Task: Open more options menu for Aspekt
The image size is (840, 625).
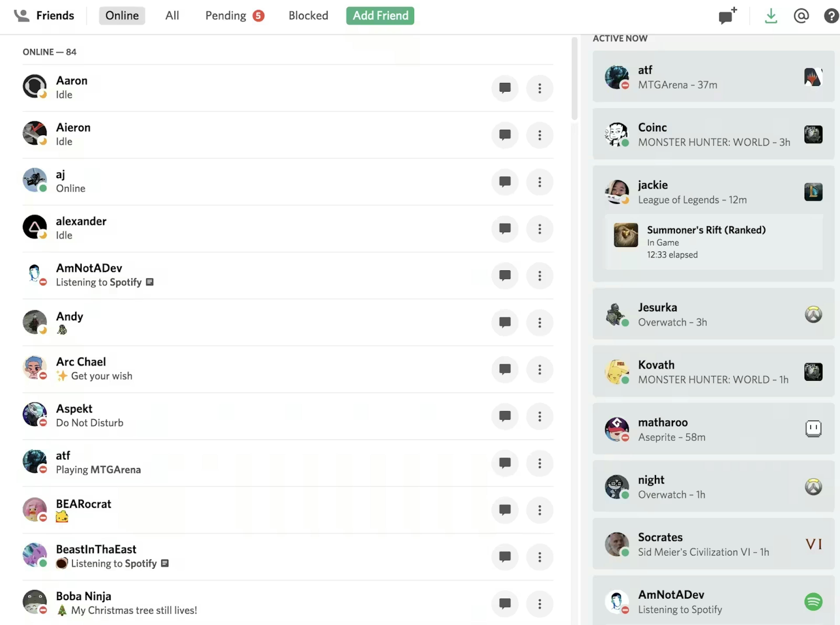Action: coord(540,416)
